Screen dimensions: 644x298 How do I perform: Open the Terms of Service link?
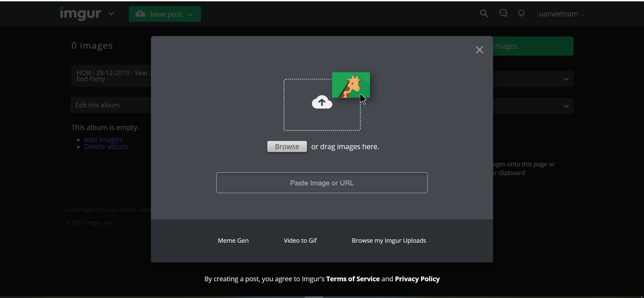(x=353, y=279)
